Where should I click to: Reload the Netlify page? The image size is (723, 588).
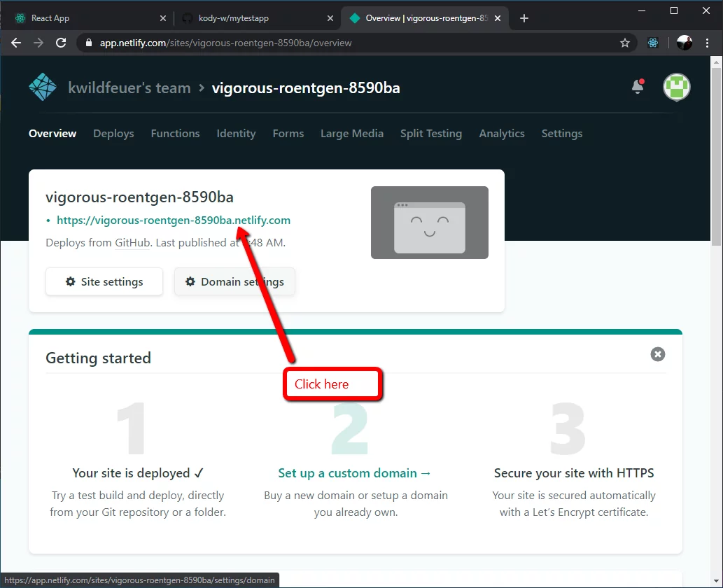point(61,43)
